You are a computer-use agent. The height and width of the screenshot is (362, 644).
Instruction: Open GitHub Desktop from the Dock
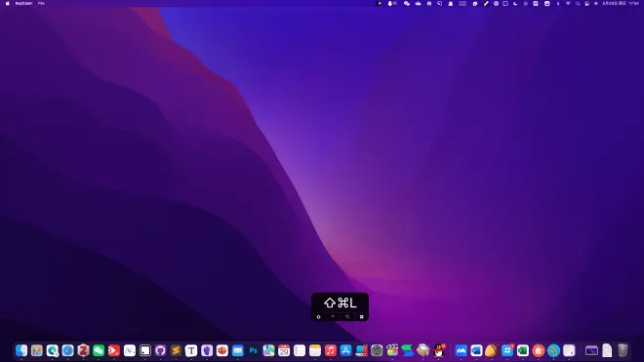(x=160, y=350)
